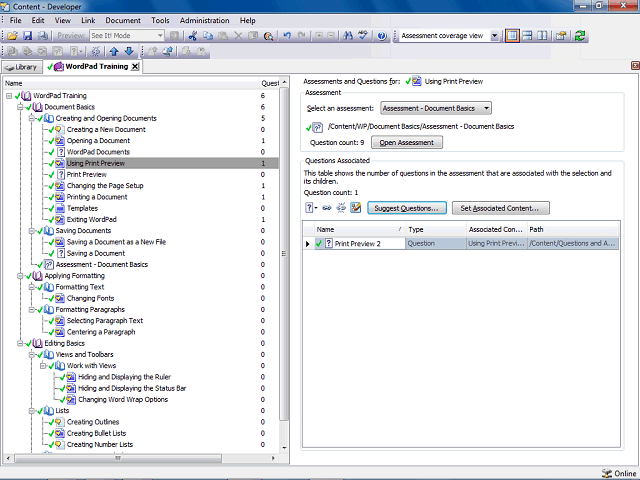640x480 pixels.
Task: Click the broken link icon in second toolbar
Action: click(x=96, y=51)
